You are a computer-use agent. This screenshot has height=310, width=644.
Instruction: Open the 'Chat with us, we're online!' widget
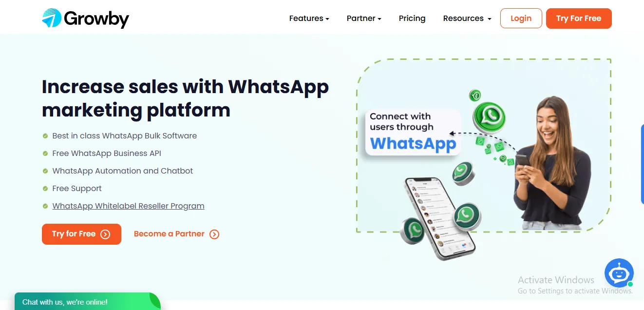pyautogui.click(x=88, y=301)
